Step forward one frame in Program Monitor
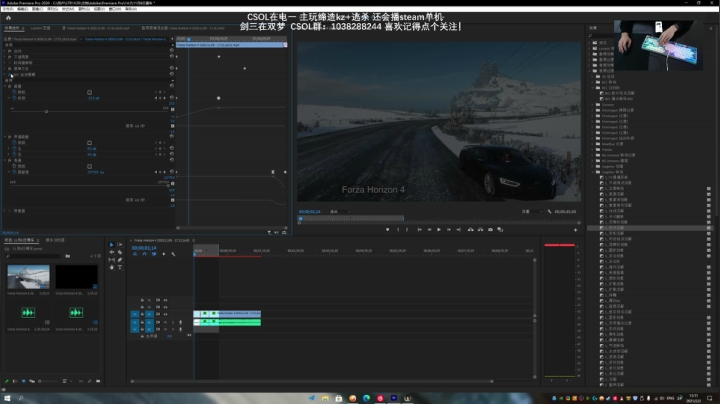Viewport: 720px width, 404px height. tap(449, 230)
